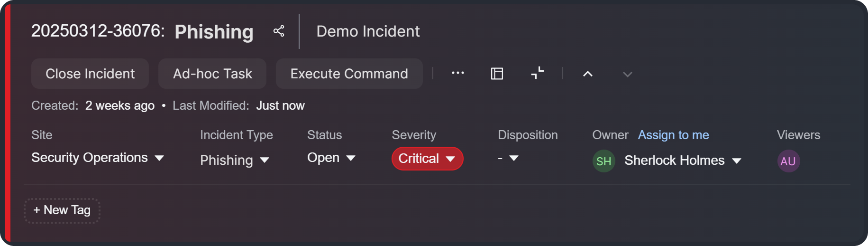
Task: Click the collapse view arrows icon
Action: click(537, 73)
